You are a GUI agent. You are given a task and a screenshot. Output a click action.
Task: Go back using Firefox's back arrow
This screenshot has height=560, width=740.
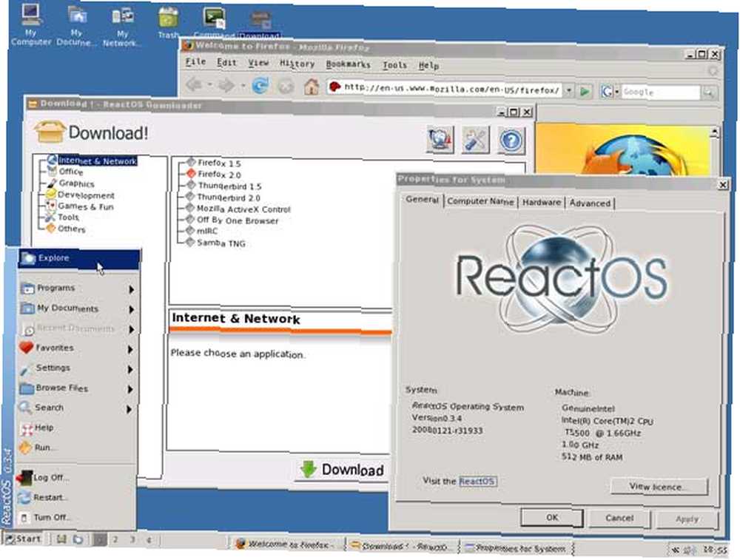click(194, 85)
